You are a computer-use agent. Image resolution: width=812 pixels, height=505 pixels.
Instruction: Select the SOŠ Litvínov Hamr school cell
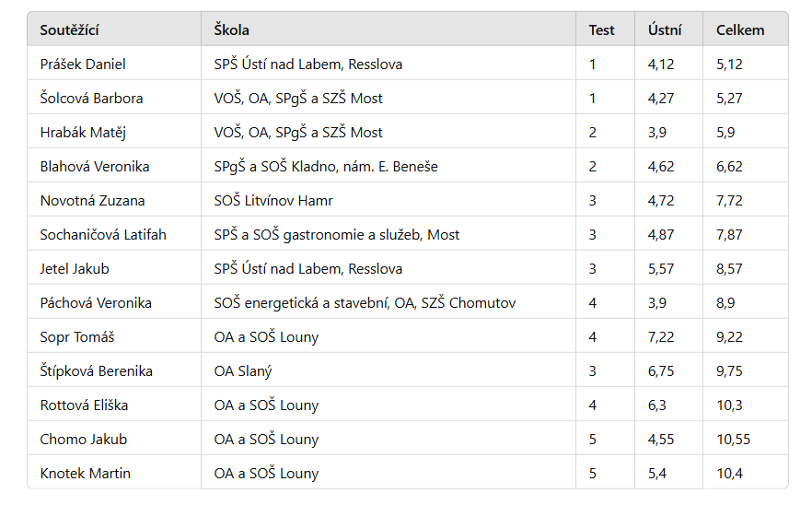click(389, 200)
